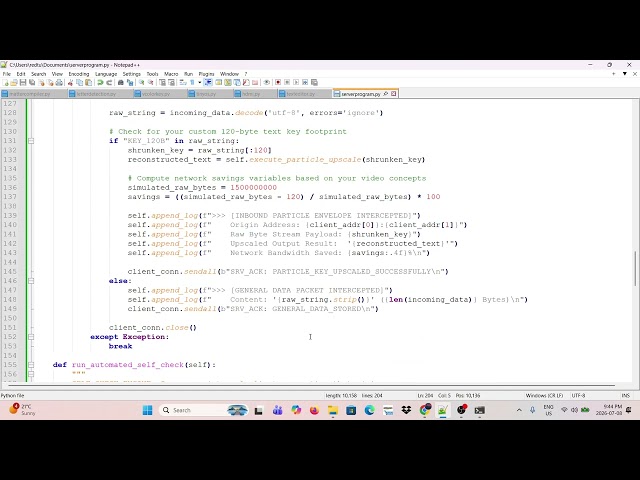Toggle synchronize horizontal scrolling

coord(171,82)
